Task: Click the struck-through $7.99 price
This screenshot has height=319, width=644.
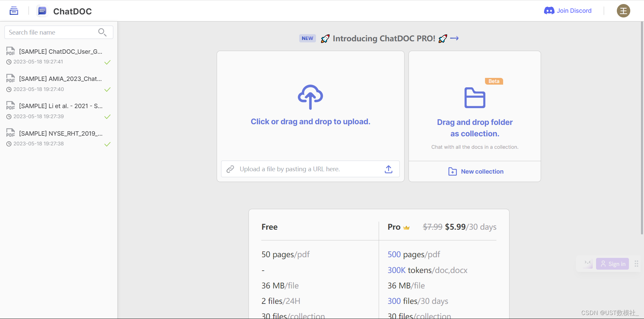Action: 432,227
